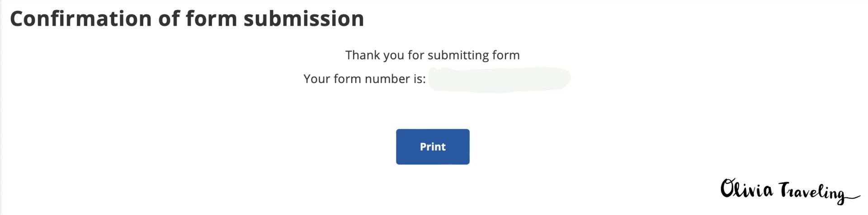Click the word 'you' in the thank-you message

[393, 55]
